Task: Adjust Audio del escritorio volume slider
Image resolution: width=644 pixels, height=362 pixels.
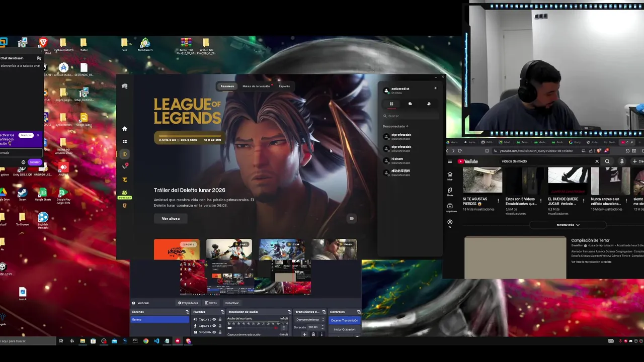Action: (252, 328)
